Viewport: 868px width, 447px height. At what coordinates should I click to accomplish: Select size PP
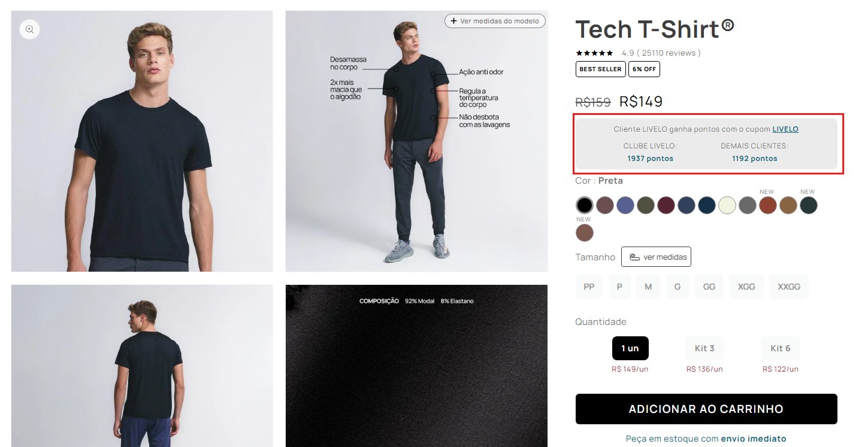pyautogui.click(x=589, y=287)
